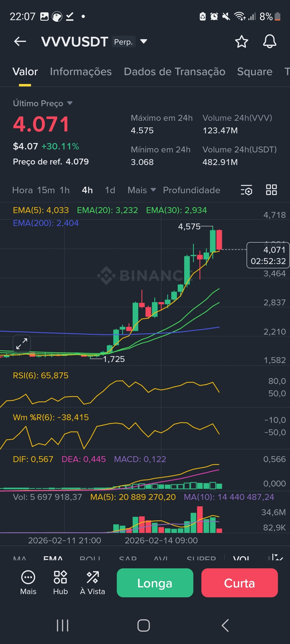Open price alert bell icon
This screenshot has height=644, width=290.
[x=270, y=41]
